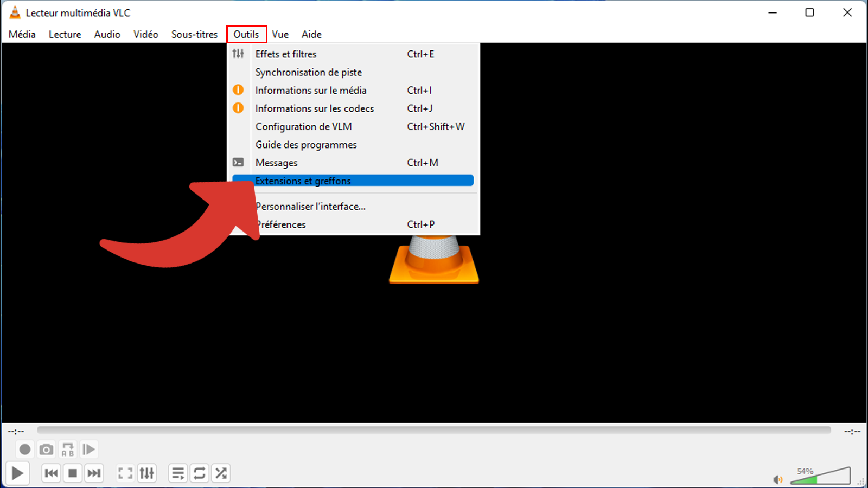This screenshot has width=868, height=488.
Task: Stop playback button
Action: 73,473
